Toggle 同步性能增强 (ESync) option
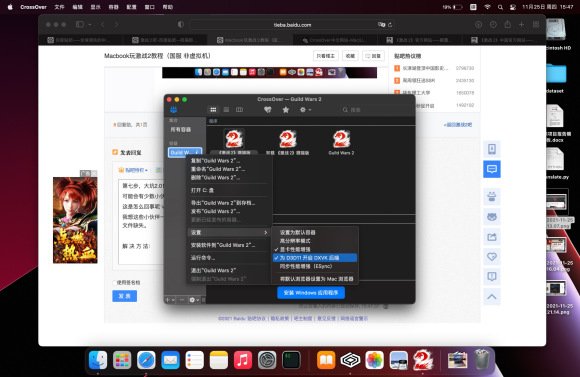 click(315, 266)
